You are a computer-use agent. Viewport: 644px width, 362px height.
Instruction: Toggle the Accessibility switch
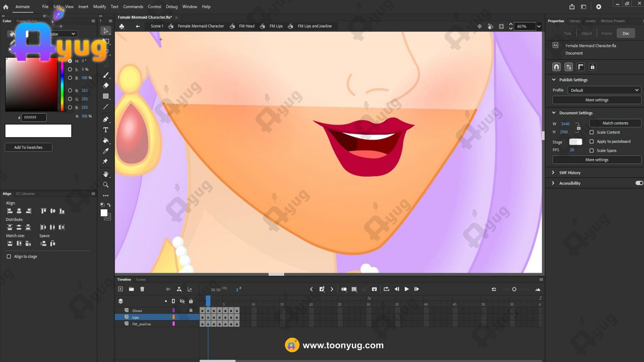click(639, 183)
